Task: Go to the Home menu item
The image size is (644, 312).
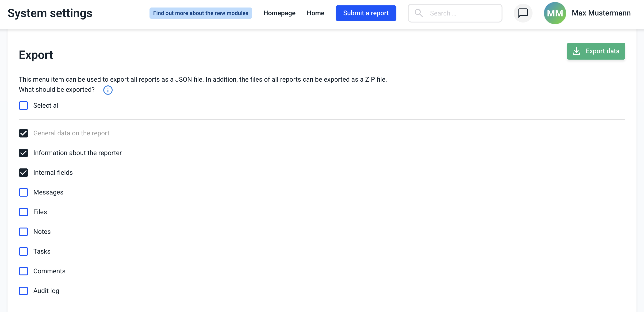Action: pos(315,13)
